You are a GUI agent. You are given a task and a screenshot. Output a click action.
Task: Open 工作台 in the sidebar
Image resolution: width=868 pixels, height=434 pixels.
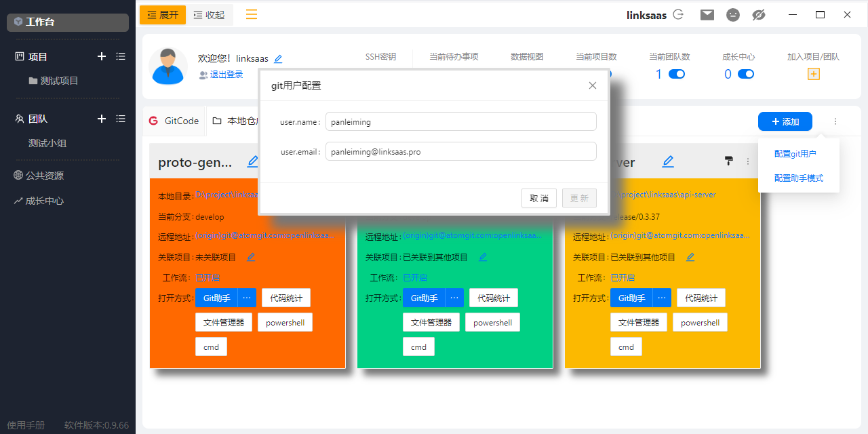[x=68, y=22]
